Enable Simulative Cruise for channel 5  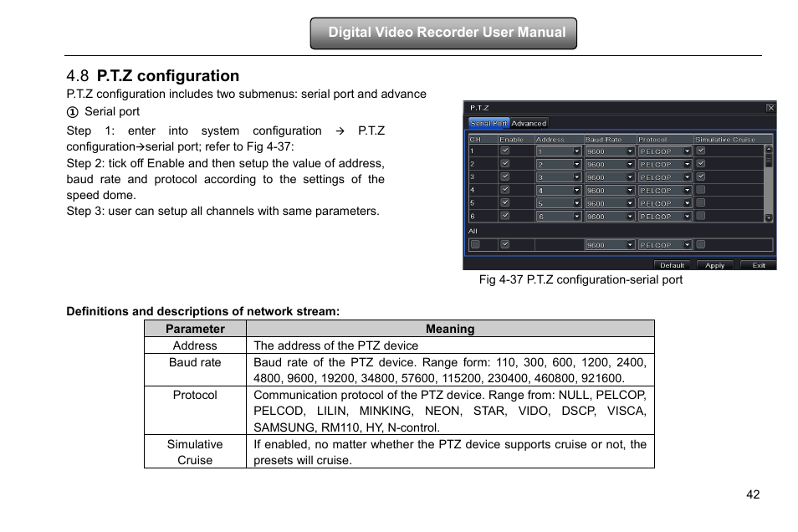[701, 202]
